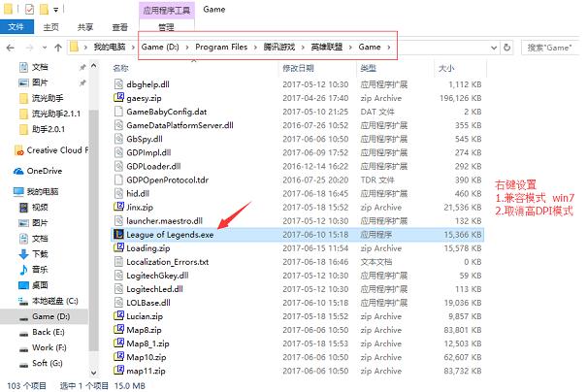The image size is (587, 392).
Task: Open OneDrive in navigation pane
Action: 45,171
